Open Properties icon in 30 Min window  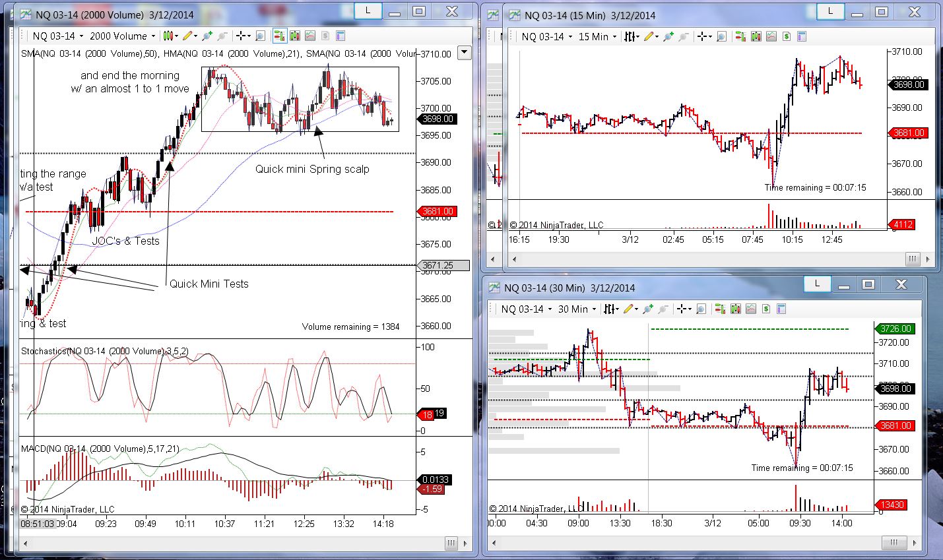[781, 309]
